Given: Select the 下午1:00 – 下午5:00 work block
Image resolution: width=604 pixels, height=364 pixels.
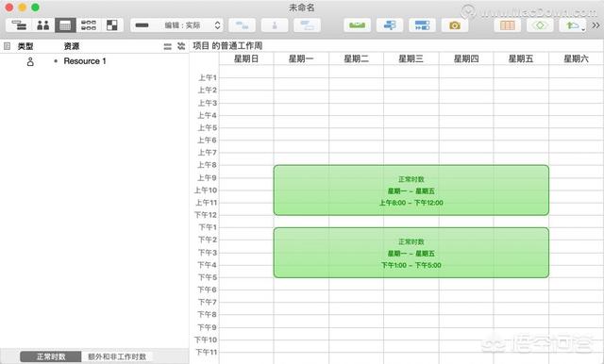Looking at the screenshot, I should 411,253.
